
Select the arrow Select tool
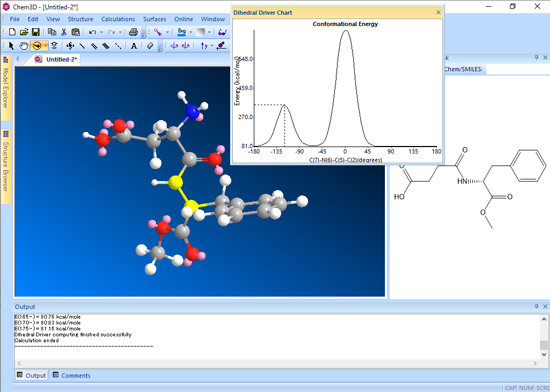pos(11,46)
